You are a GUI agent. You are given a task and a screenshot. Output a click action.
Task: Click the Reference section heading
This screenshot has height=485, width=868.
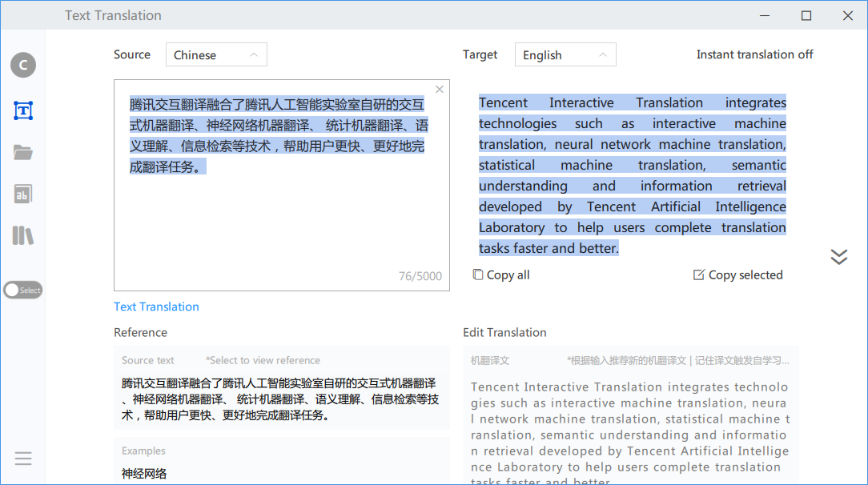(141, 332)
